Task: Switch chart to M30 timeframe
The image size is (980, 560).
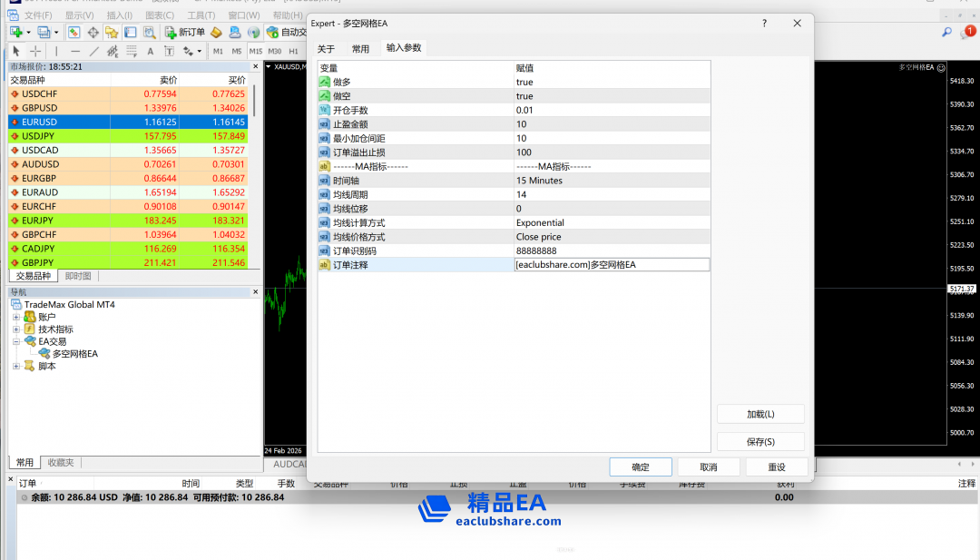Action: [x=274, y=52]
